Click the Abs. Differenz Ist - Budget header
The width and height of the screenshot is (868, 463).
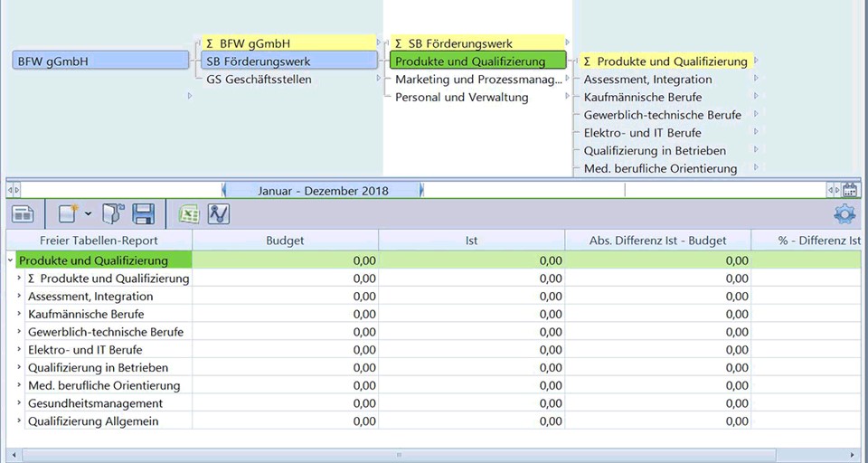click(x=657, y=241)
